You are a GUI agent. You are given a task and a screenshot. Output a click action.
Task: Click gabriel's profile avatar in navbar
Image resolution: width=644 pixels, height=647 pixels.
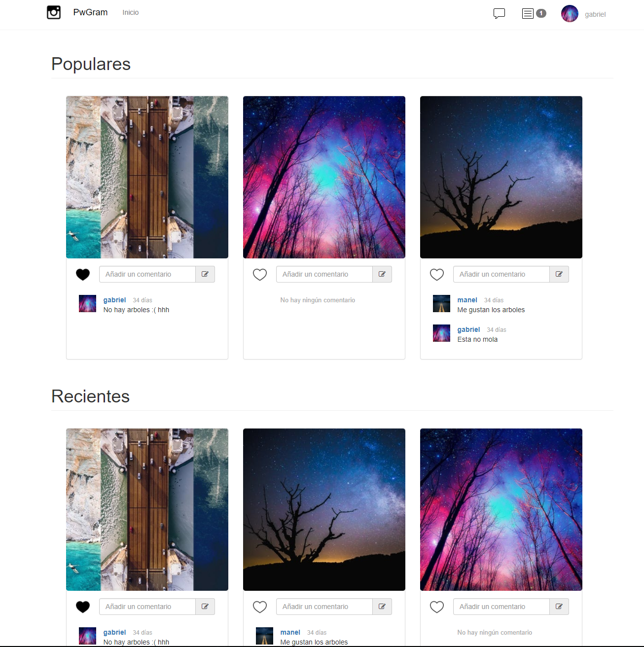(570, 14)
